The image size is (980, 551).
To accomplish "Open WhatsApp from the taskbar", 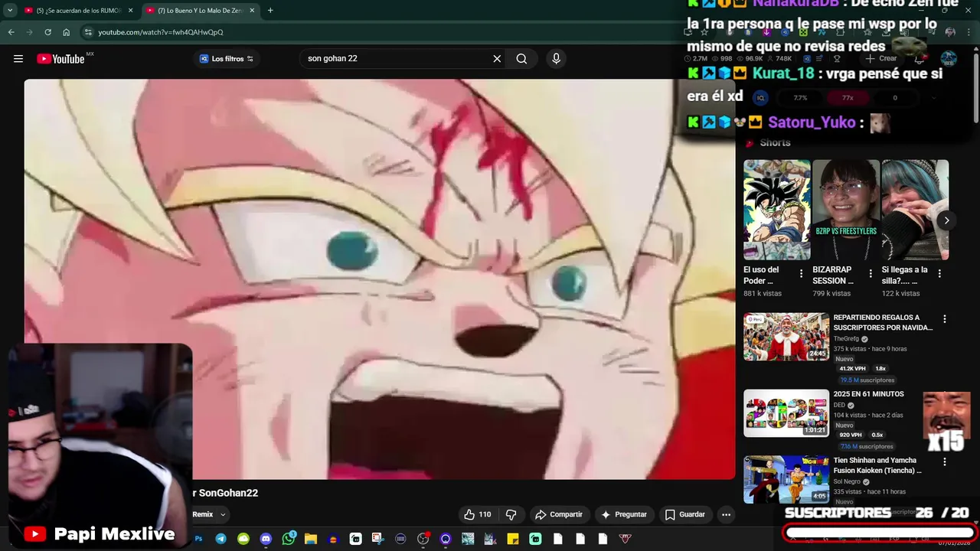I will click(x=288, y=539).
